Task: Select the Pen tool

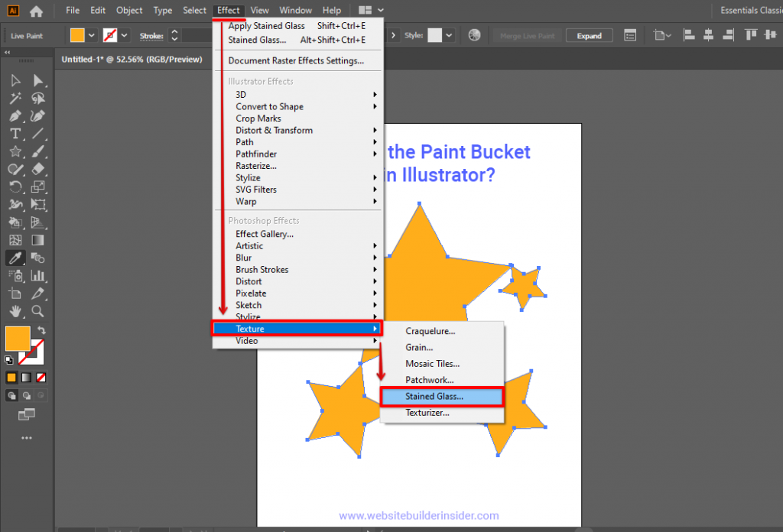Action: pos(15,116)
